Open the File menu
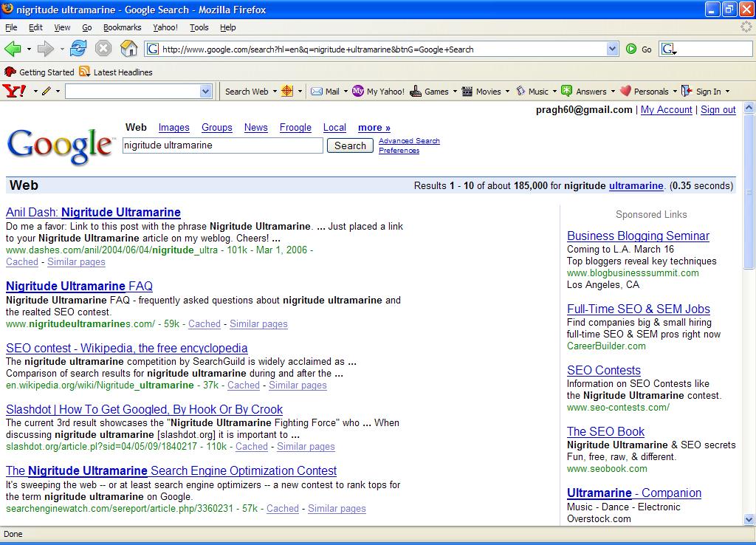The width and height of the screenshot is (756, 545). [11, 27]
